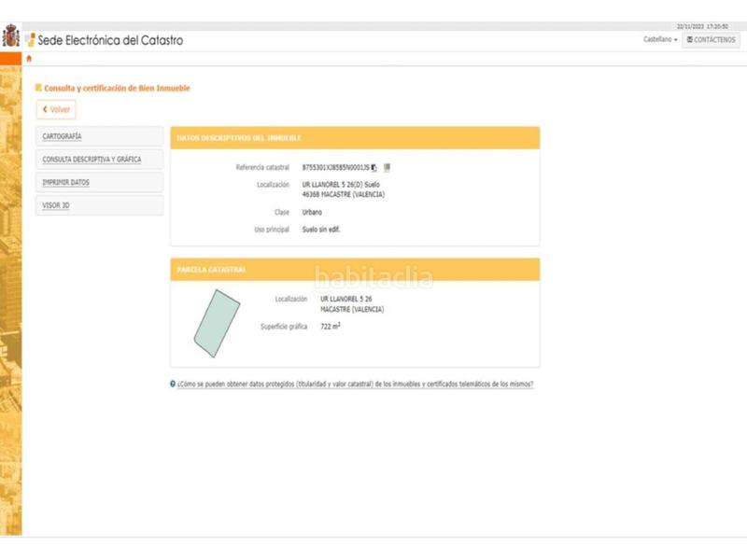The image size is (747, 560).
Task: Click the Spanish coat of arms logo
Action: tap(10, 37)
